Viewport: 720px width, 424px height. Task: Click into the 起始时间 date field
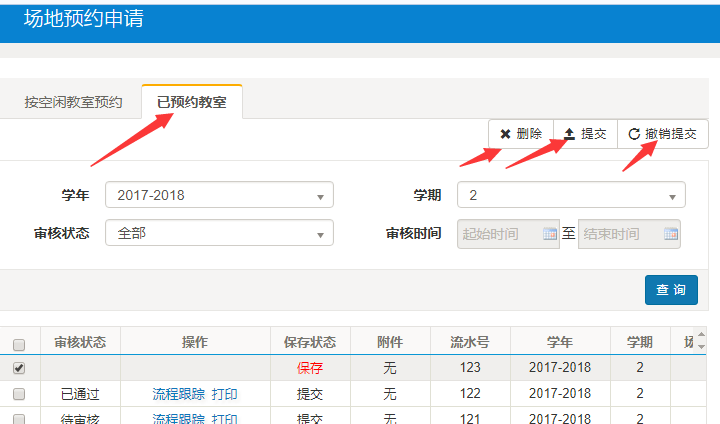tap(498, 234)
